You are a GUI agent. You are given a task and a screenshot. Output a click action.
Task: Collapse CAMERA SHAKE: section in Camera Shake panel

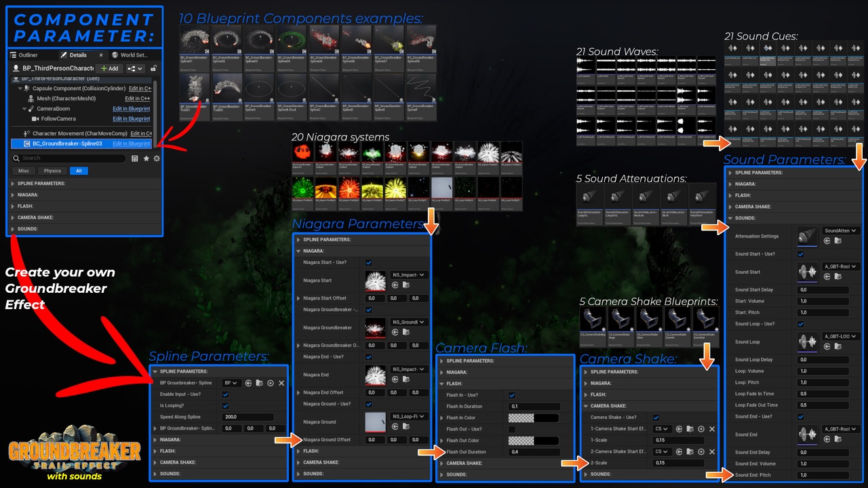pos(585,406)
